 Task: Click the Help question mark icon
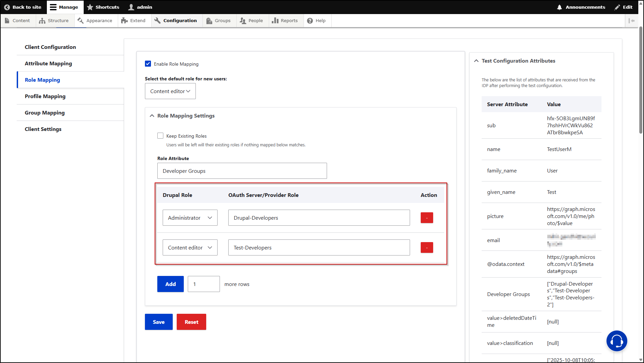tap(310, 21)
